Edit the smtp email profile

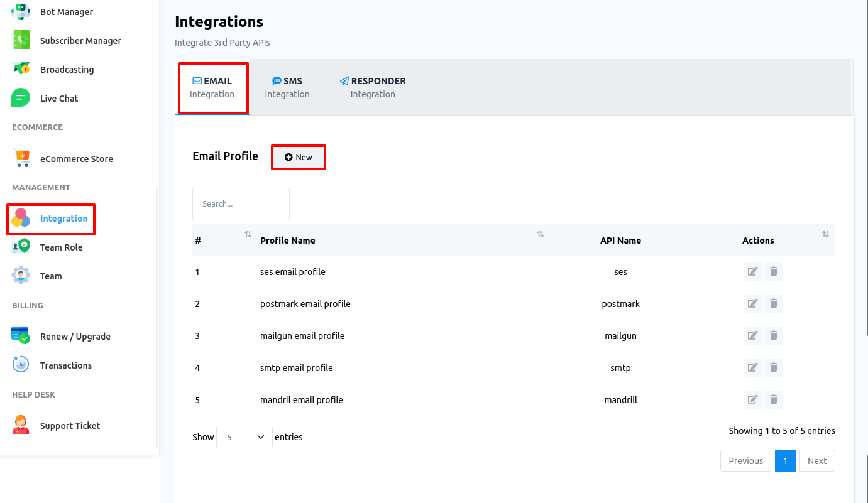[752, 367]
